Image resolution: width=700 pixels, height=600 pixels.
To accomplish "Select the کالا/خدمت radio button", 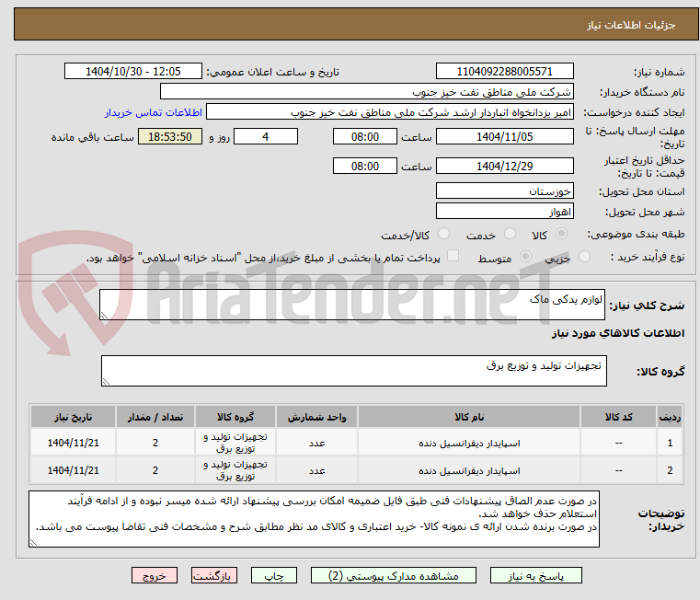I will coord(443,233).
